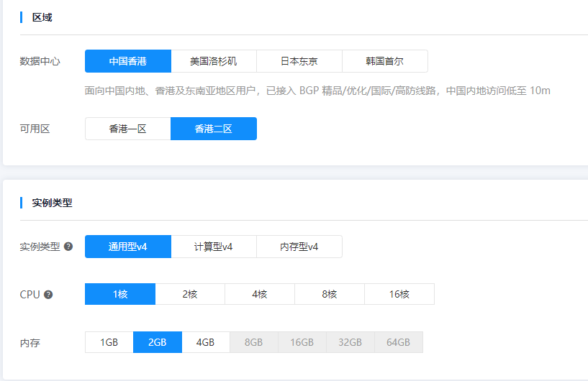Viewport: 588px width, 381px height.
Task: Select the 香港二区 availability zone
Action: 214,129
